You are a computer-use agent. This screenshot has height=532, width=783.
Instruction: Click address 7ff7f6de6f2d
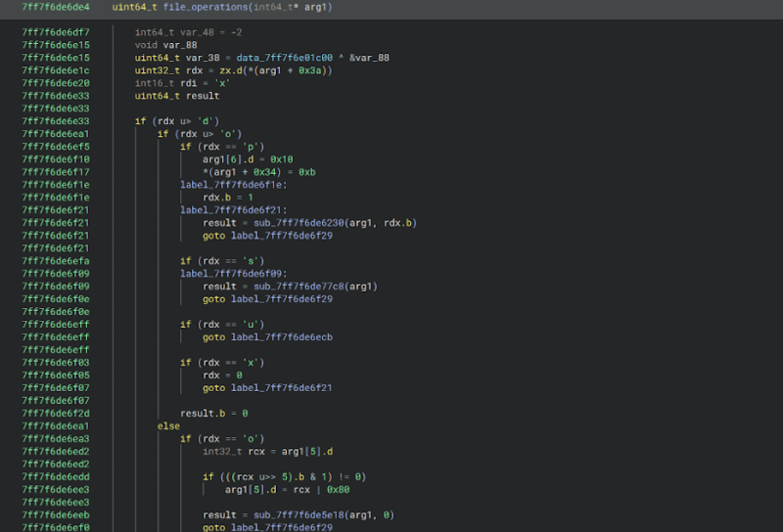(x=56, y=414)
